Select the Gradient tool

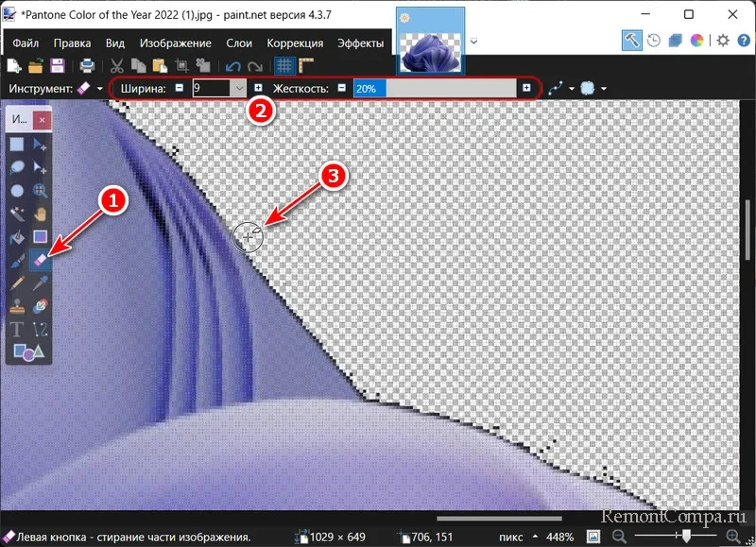click(x=40, y=236)
